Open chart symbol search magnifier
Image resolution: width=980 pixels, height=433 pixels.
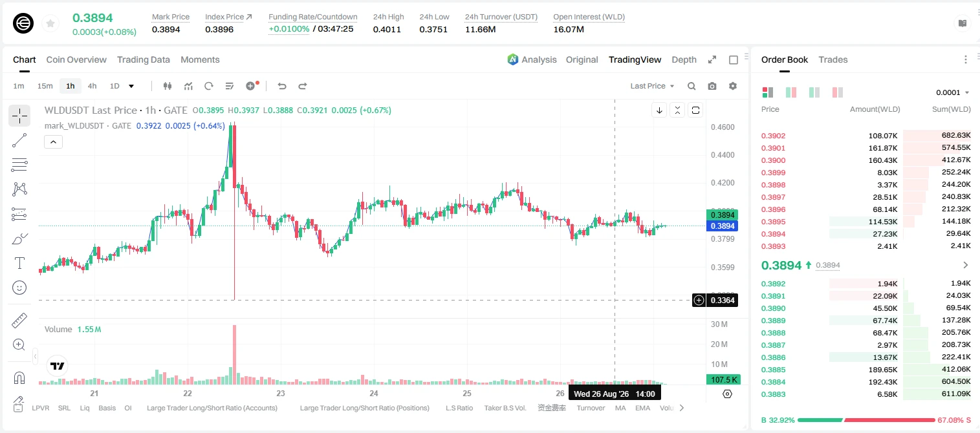click(x=691, y=86)
